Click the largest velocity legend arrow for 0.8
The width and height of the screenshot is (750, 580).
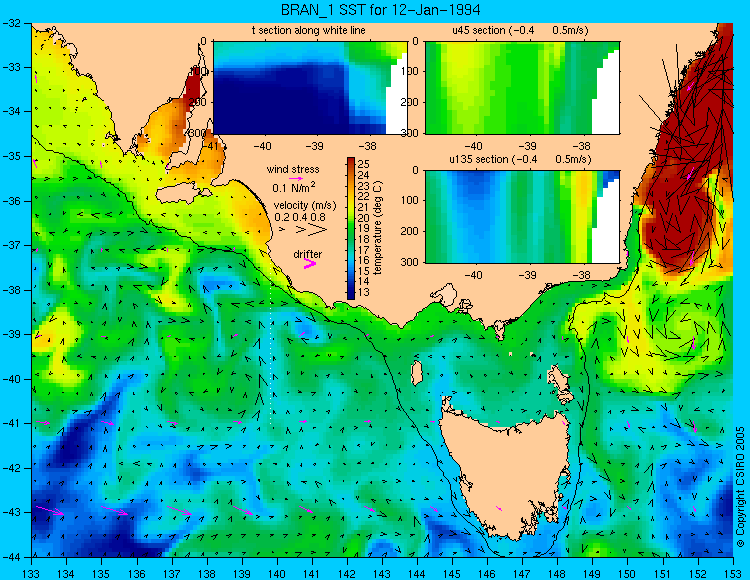point(317,230)
